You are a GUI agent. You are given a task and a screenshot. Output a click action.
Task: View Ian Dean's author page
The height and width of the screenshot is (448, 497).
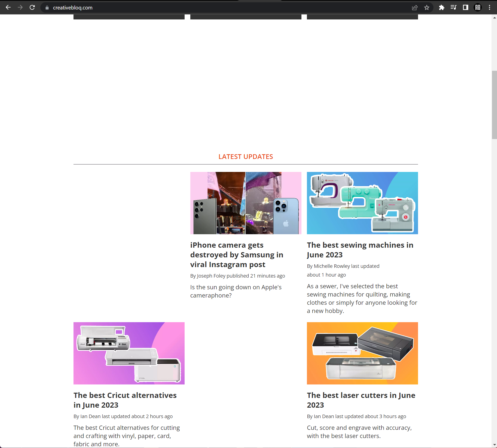90,416
